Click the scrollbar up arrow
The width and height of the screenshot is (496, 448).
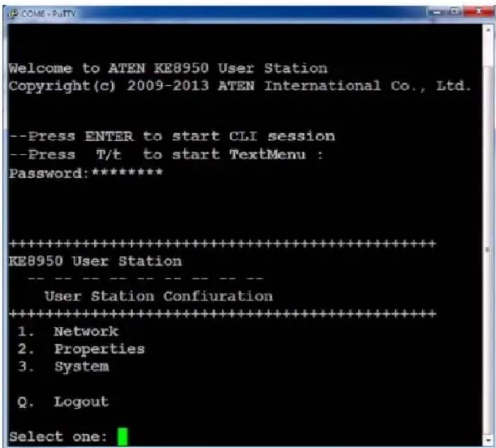point(488,30)
